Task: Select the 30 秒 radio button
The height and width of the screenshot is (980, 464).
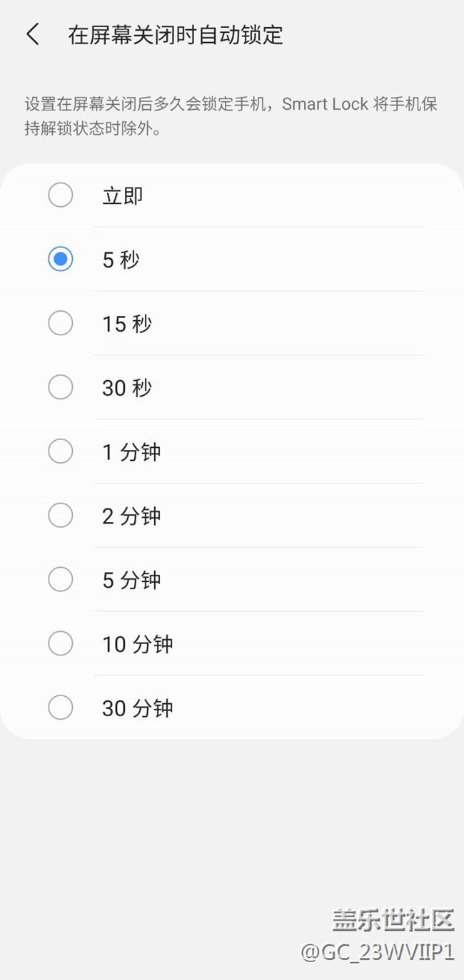Action: (61, 387)
